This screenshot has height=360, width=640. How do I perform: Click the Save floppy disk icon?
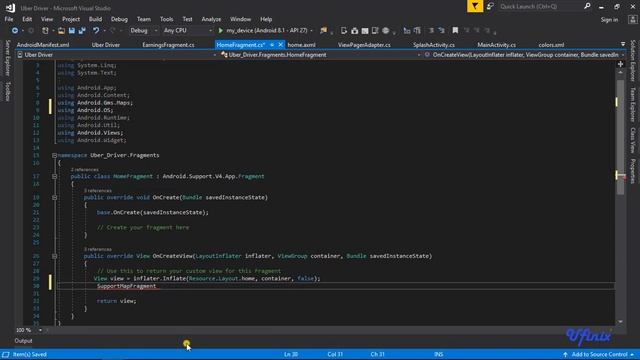pyautogui.click(x=72, y=31)
